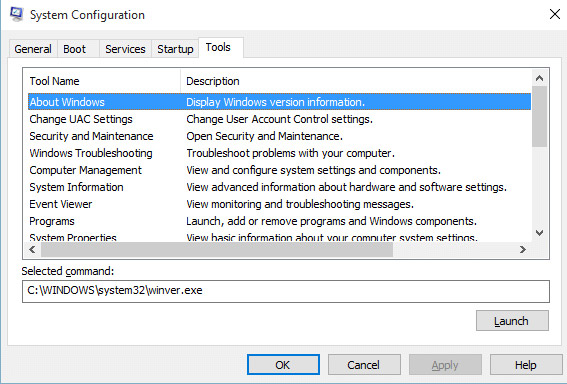Click the horizontal scrollbar thumb
567x384 pixels.
[x=217, y=249]
